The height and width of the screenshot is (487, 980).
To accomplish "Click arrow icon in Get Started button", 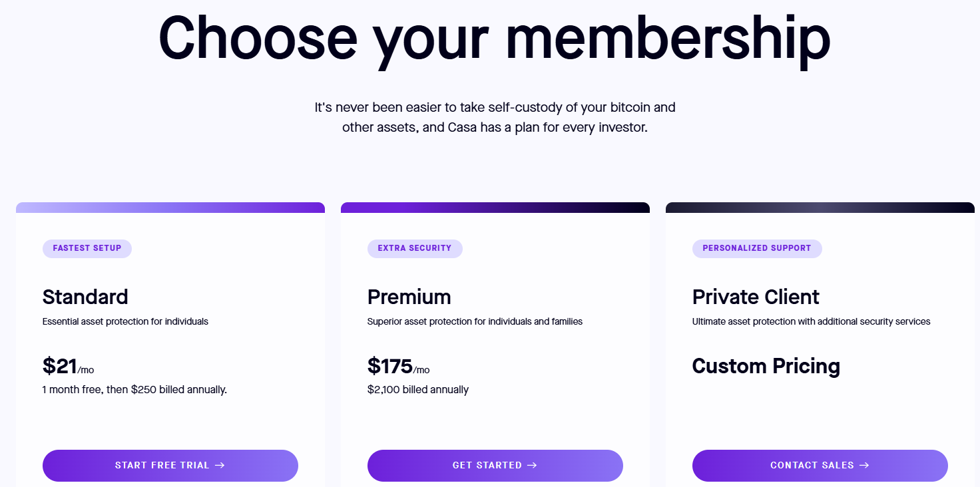I will [x=532, y=466].
